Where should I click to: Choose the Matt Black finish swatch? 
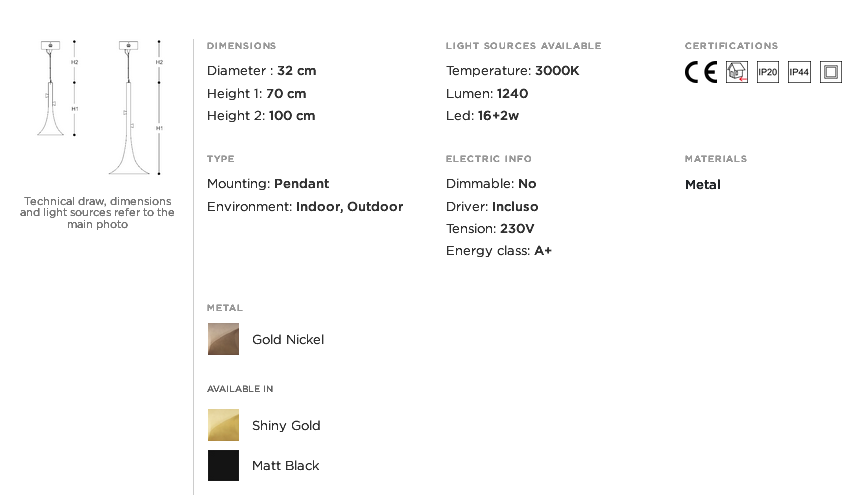(223, 466)
